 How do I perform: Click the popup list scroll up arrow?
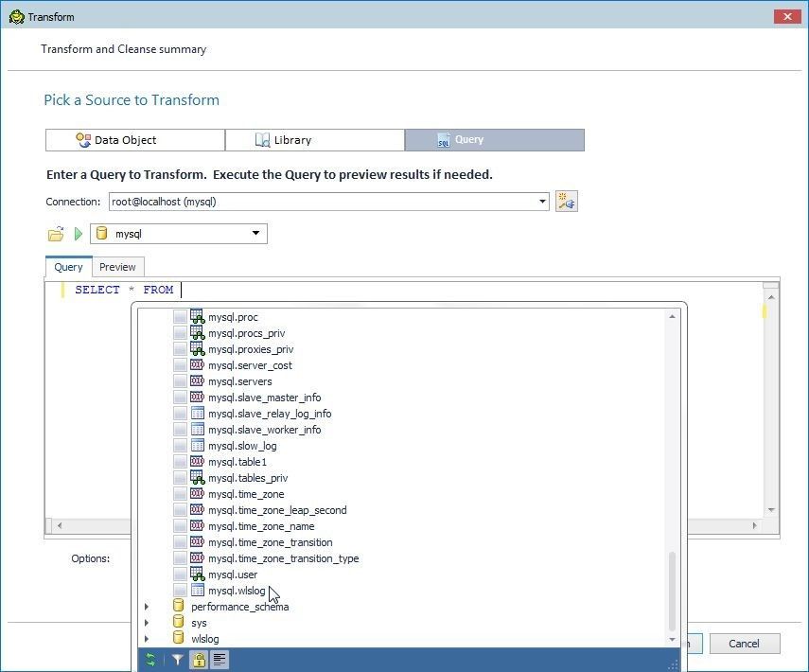point(672,316)
